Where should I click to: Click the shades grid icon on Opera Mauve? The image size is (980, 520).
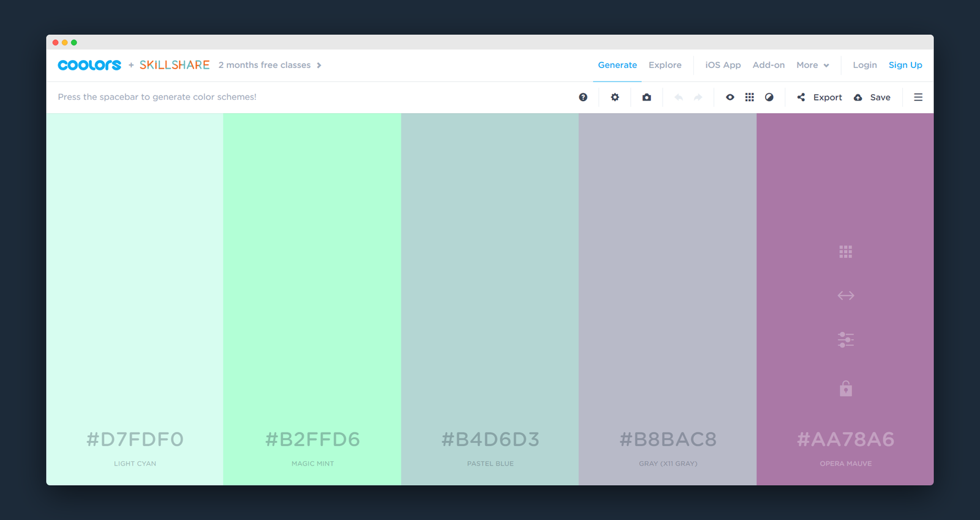tap(846, 252)
